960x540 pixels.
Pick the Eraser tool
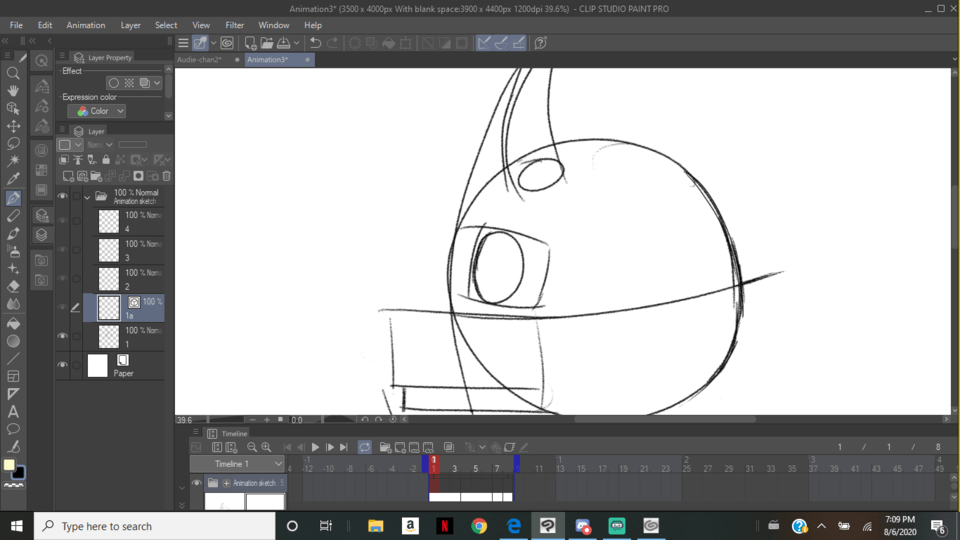coord(13,287)
